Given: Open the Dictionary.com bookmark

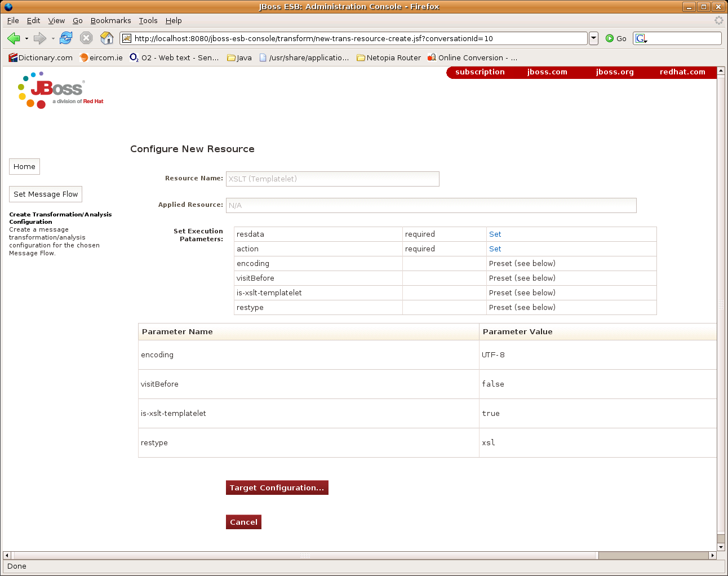Looking at the screenshot, I should pos(41,57).
